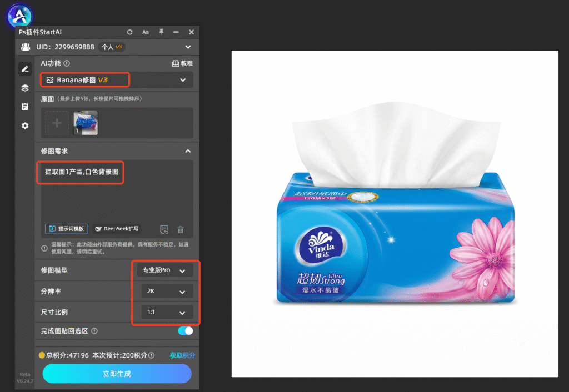Screen dimensions: 569x392
Task: Click the refresh icon in title bar
Action: [x=130, y=32]
